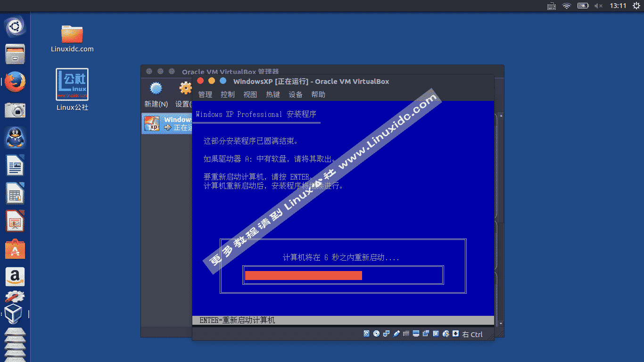Screen dimensions: 644x362
Task: Open Ubuntu Software Center in the dock
Action: point(15,249)
